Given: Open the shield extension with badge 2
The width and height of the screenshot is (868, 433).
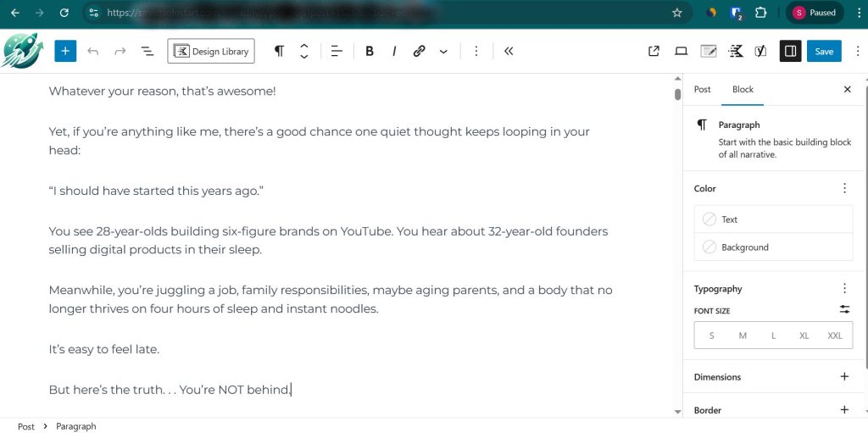Looking at the screenshot, I should 736,14.
